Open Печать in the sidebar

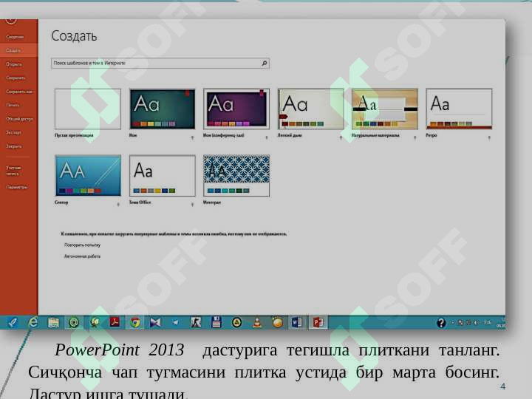tap(13, 105)
